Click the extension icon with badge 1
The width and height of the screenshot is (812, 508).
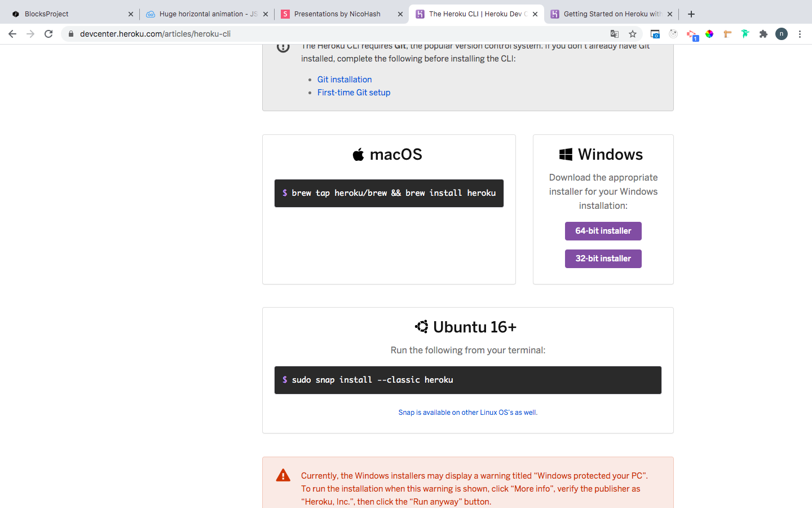point(692,35)
